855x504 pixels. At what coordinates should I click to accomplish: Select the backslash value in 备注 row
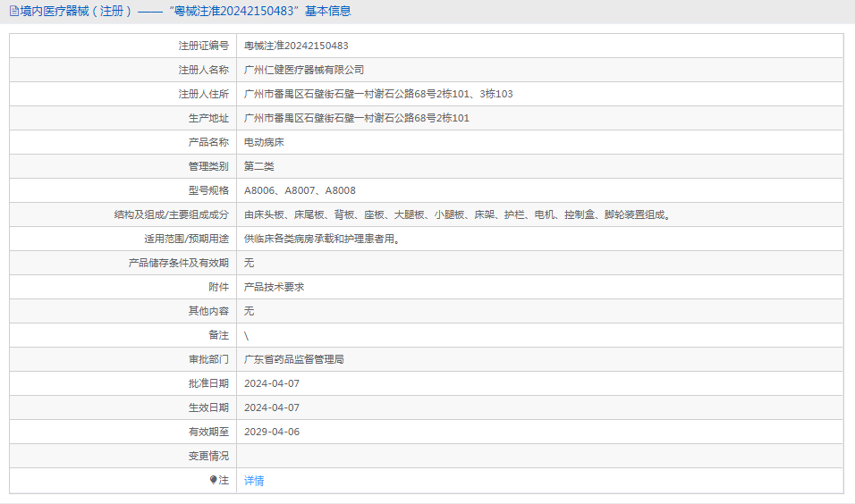point(247,336)
